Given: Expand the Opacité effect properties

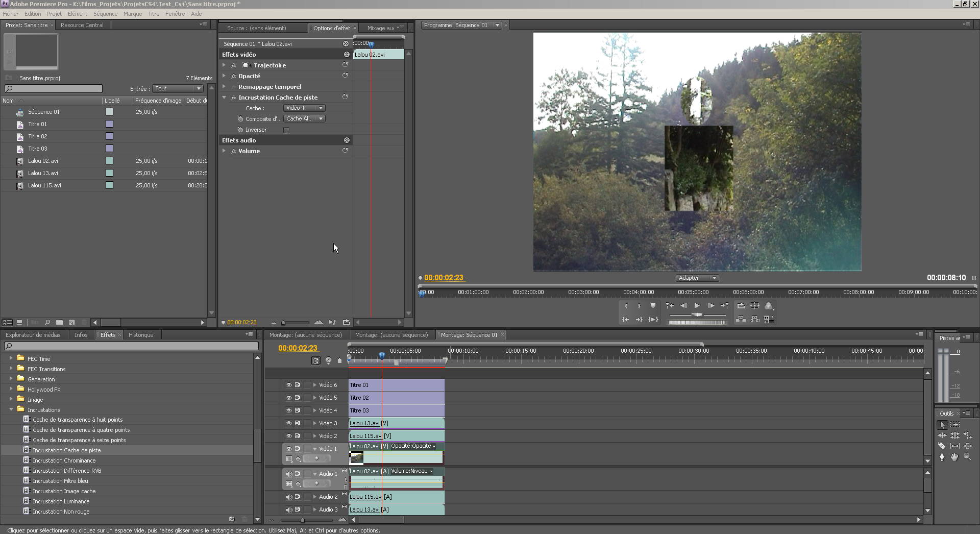Looking at the screenshot, I should [x=224, y=76].
